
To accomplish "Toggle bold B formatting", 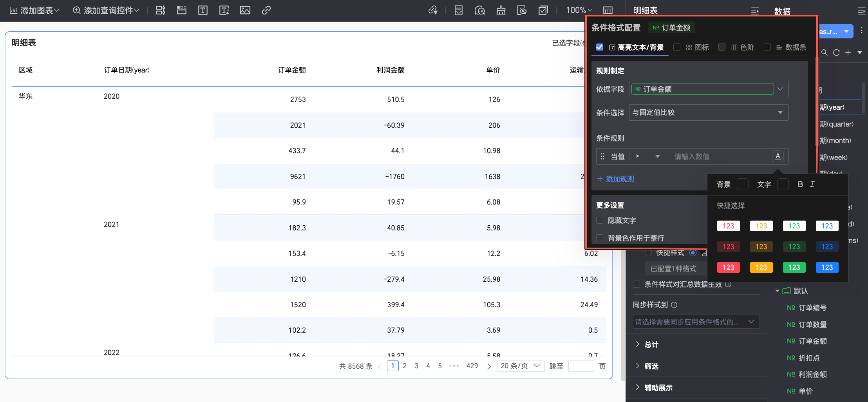I will [x=800, y=184].
